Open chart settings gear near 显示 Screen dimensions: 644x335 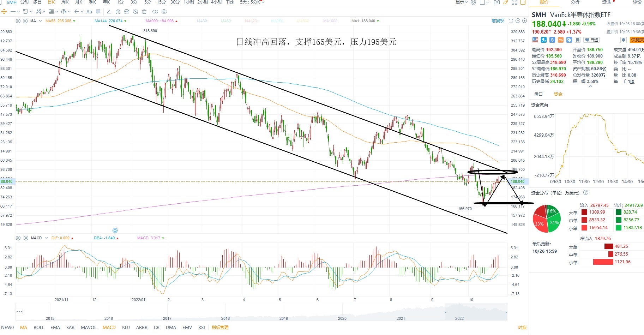(473, 2)
